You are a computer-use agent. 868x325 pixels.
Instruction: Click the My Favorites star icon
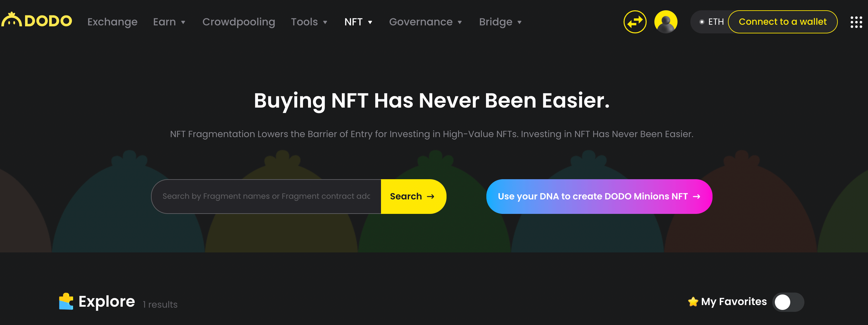point(693,302)
